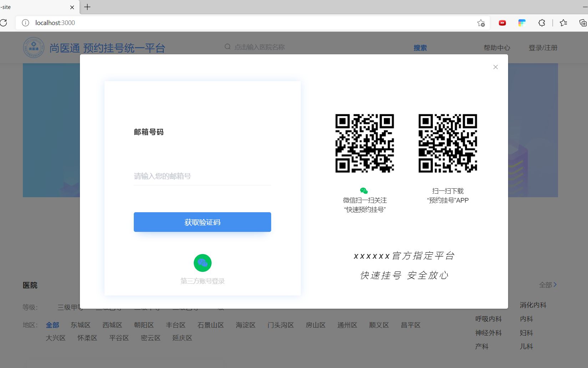View site information icon in address bar

pyautogui.click(x=25, y=23)
